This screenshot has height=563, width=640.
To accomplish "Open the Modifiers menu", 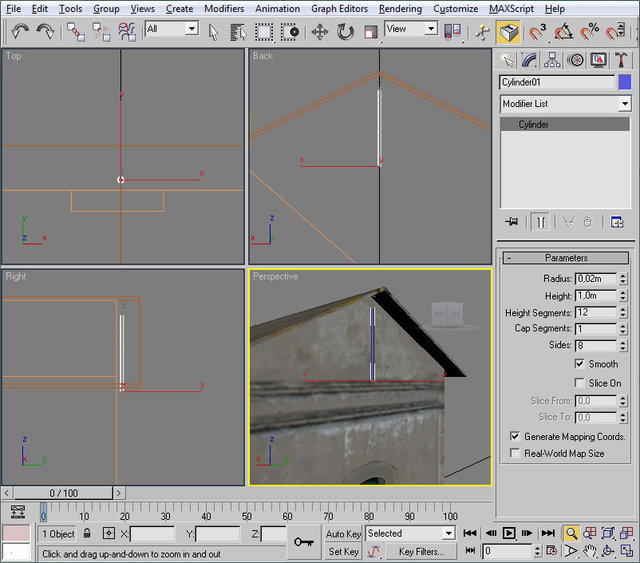I will (x=223, y=9).
